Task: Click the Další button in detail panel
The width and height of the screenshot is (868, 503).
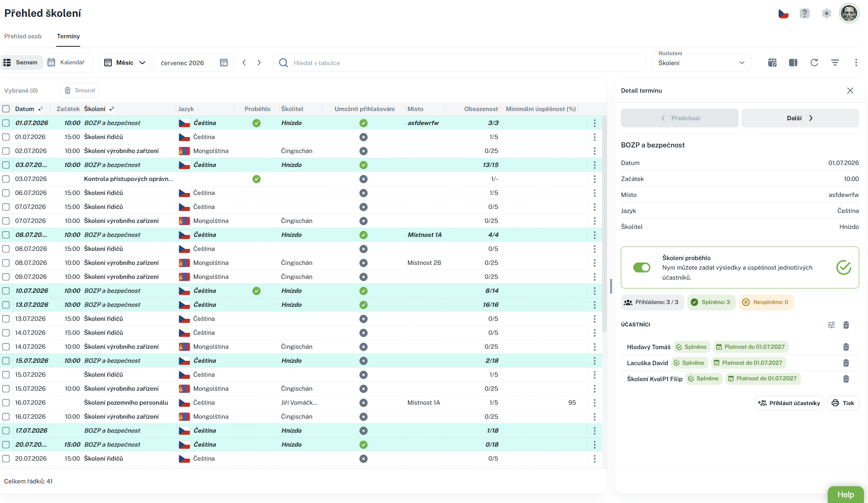Action: coord(800,118)
